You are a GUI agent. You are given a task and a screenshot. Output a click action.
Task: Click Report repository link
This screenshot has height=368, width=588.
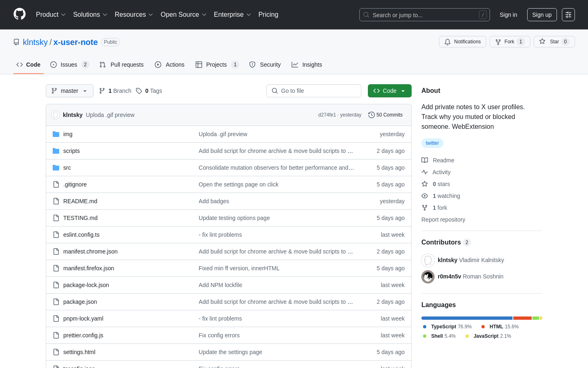pos(443,220)
